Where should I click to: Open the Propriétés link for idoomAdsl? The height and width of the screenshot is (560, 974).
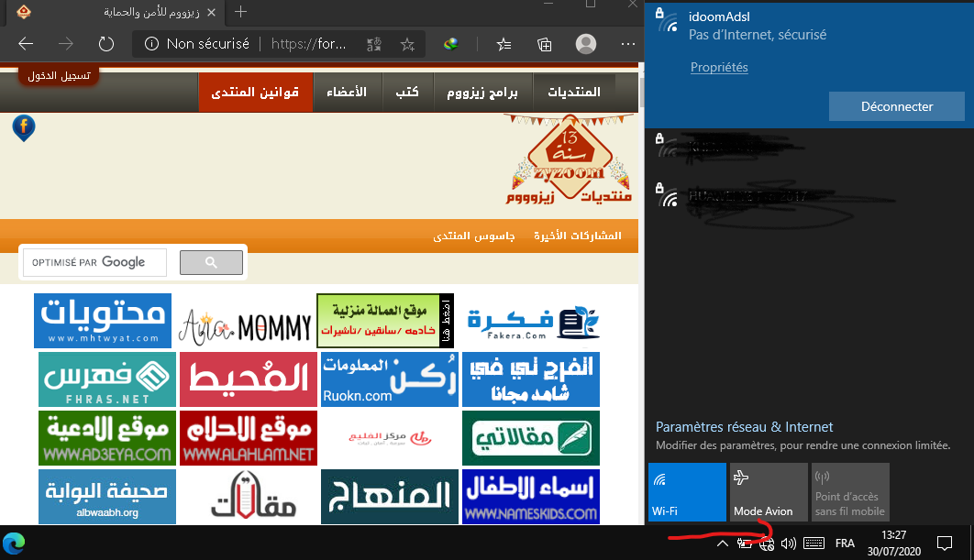click(719, 67)
